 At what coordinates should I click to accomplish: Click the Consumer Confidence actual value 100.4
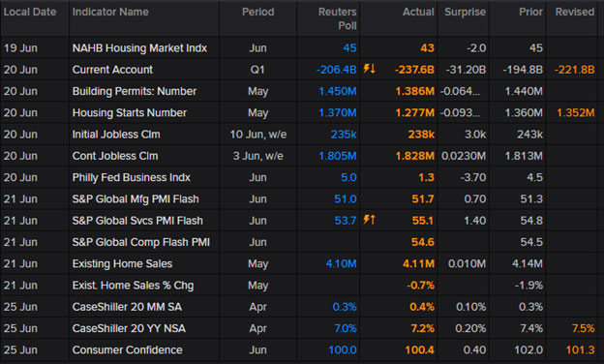tap(419, 350)
